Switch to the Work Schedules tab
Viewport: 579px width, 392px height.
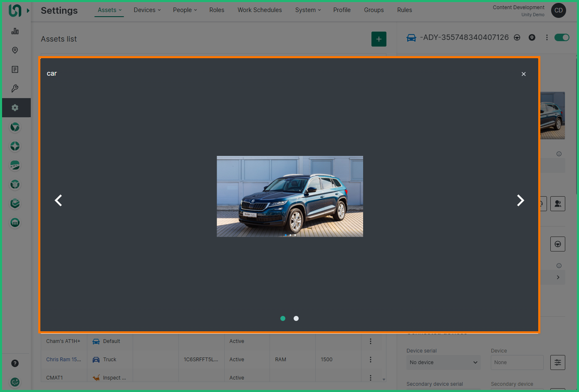[x=260, y=10]
